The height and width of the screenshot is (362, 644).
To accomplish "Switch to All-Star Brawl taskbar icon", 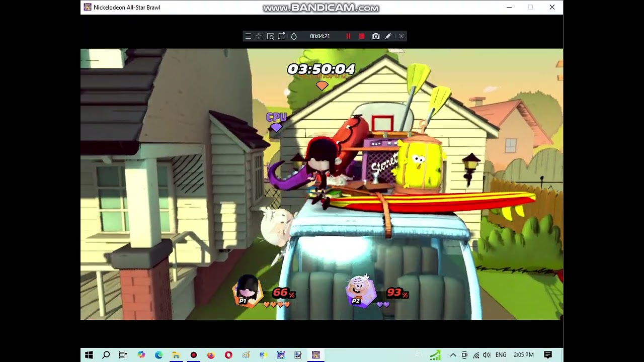I will [315, 355].
